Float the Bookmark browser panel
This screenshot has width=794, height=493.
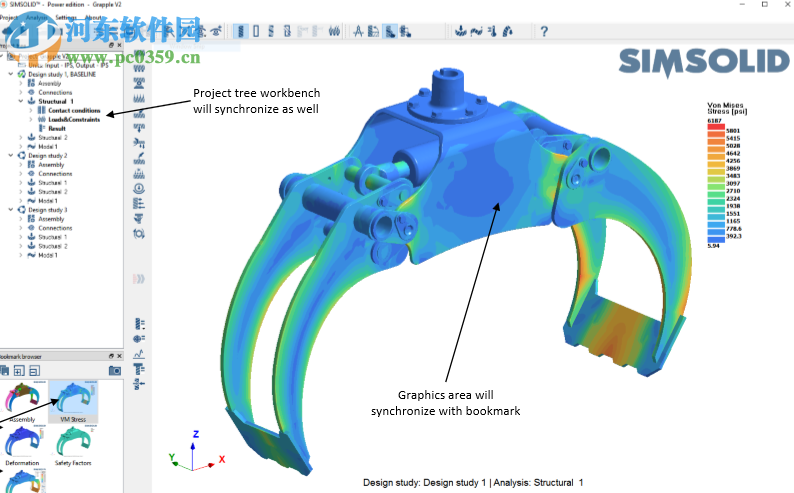(111, 356)
